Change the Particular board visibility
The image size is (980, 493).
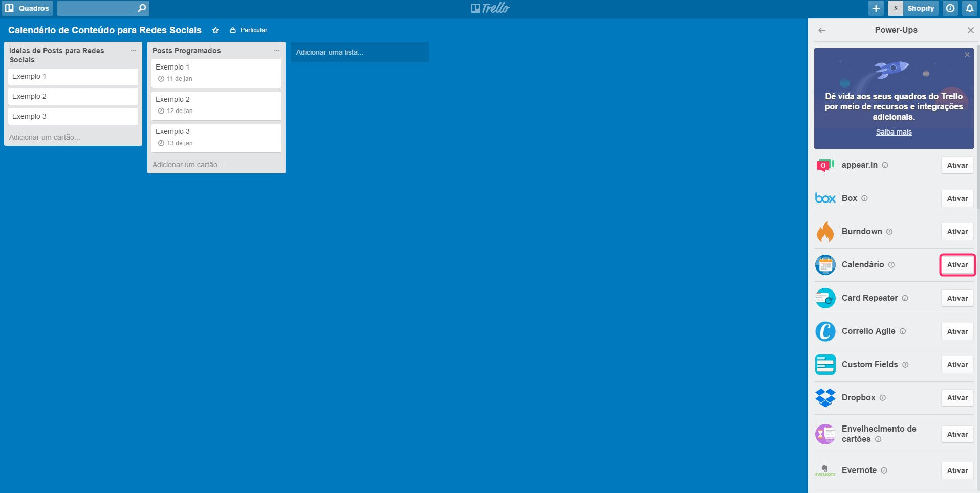pos(249,30)
